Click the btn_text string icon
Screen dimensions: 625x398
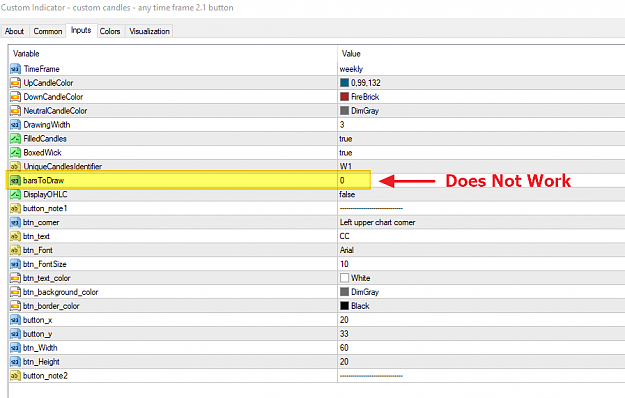15,236
